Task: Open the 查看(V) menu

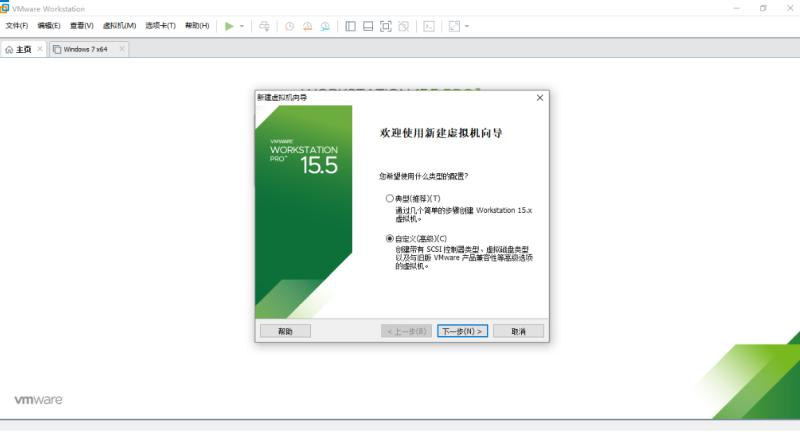Action: click(82, 26)
